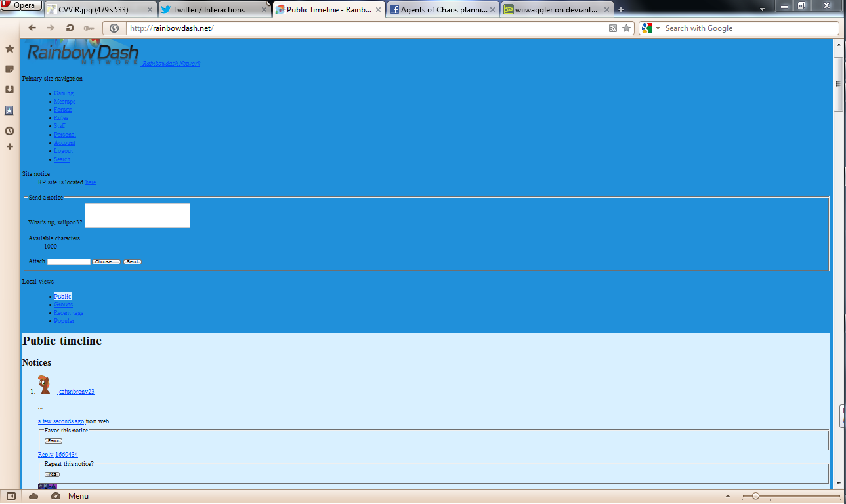Click the globe site-info badge in address bar
846x504 pixels.
[115, 28]
